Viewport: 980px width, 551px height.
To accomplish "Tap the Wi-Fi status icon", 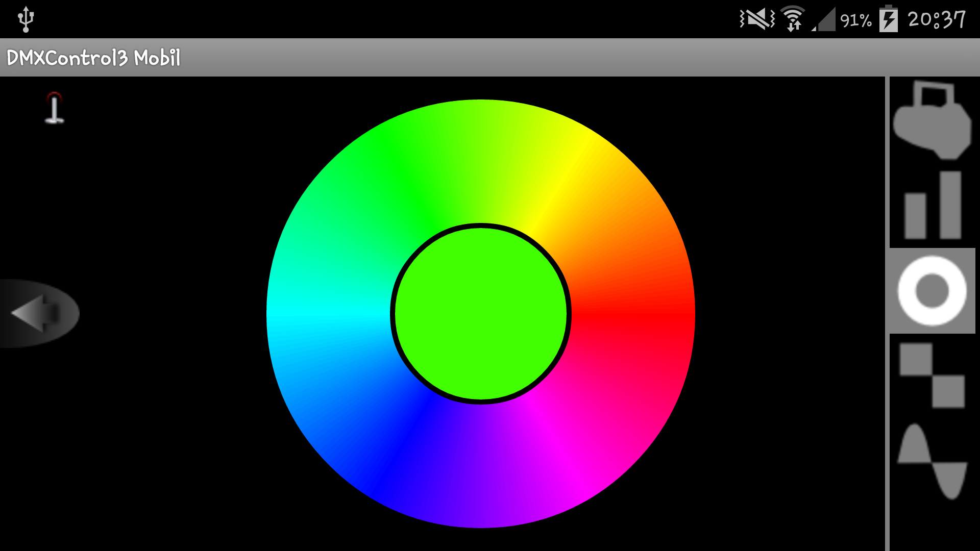I will pos(793,19).
